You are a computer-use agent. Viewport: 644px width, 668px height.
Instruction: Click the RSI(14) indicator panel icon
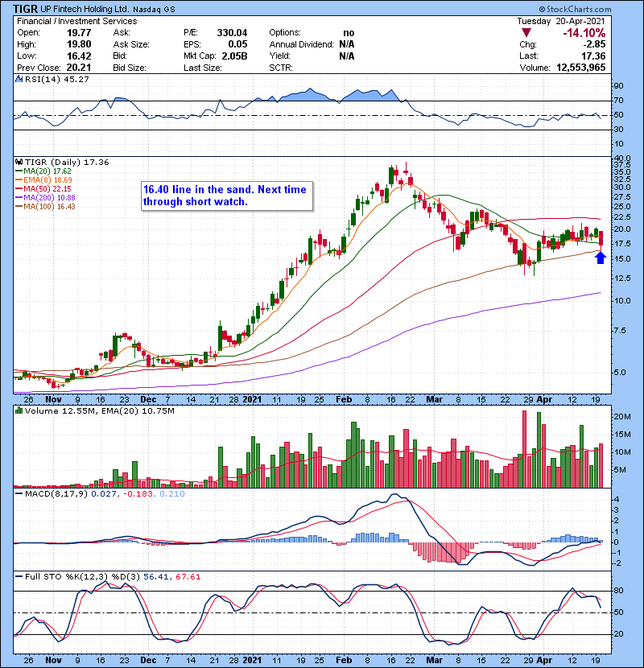[x=19, y=79]
